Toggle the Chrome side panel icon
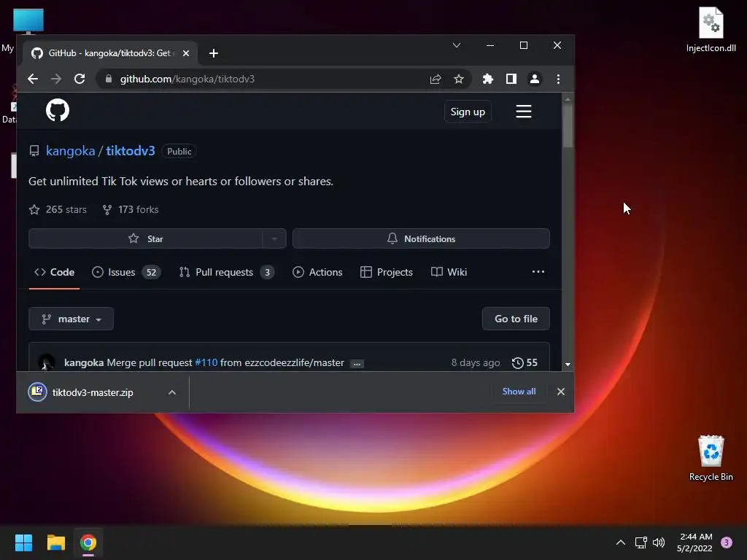This screenshot has width=747, height=560. tap(511, 79)
